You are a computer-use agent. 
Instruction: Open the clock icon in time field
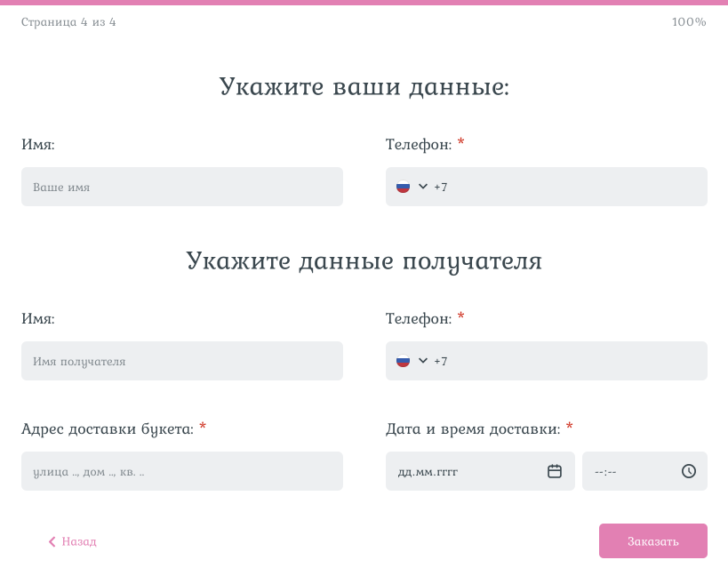689,471
